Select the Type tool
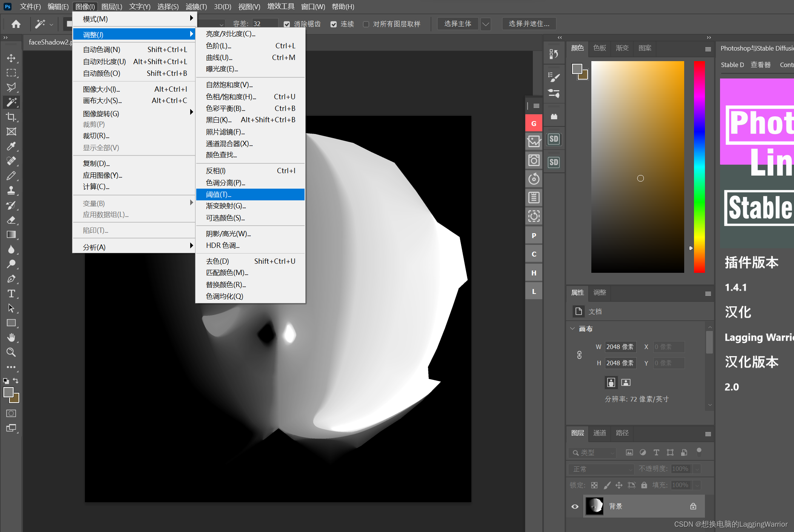Viewport: 794px width, 532px height. (11, 293)
